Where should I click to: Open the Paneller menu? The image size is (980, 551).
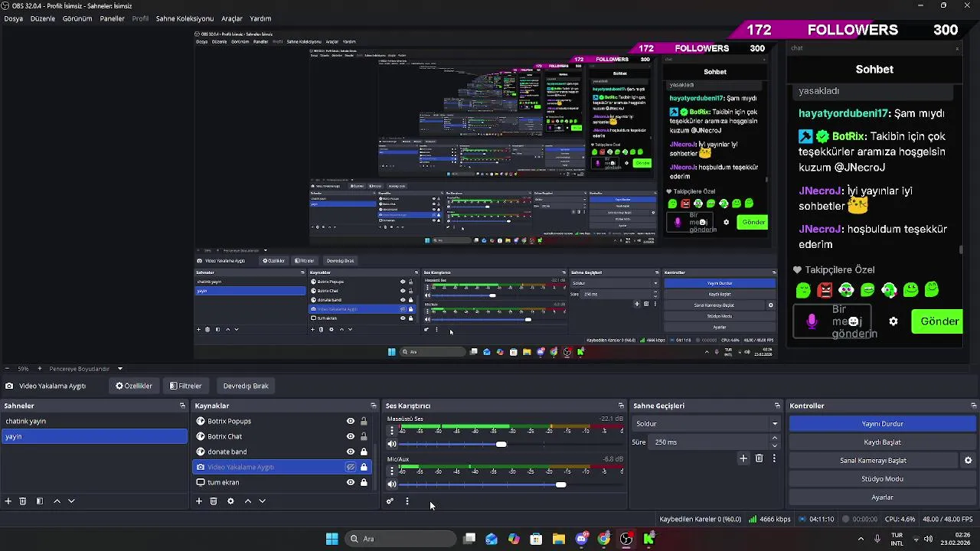112,18
